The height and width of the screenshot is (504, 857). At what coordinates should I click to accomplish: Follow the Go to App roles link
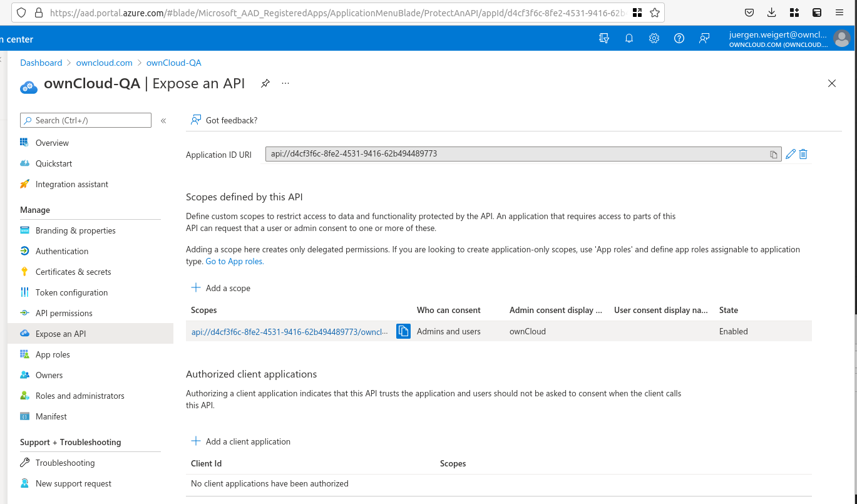tap(234, 261)
